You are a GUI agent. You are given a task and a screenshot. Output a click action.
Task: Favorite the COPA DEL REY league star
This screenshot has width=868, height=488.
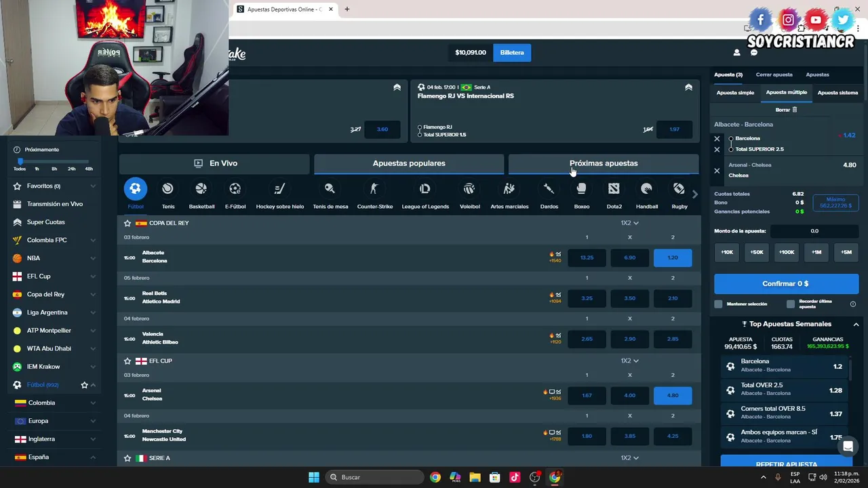click(x=127, y=223)
